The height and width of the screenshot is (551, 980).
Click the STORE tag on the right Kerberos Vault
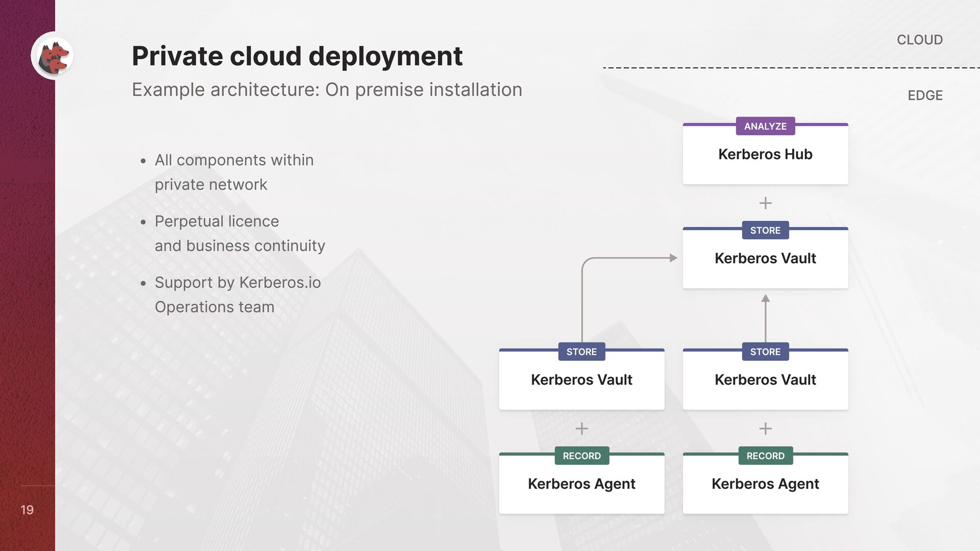[x=765, y=352]
